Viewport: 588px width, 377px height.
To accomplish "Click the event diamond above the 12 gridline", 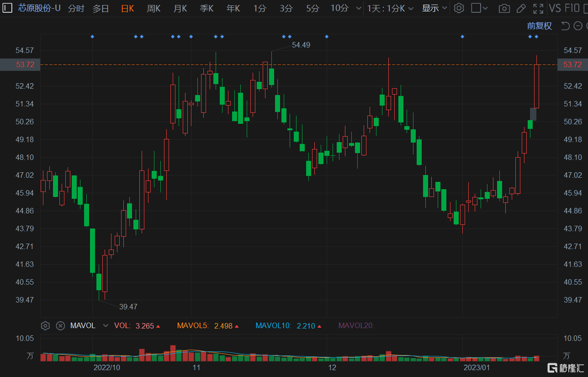I will point(327,37).
